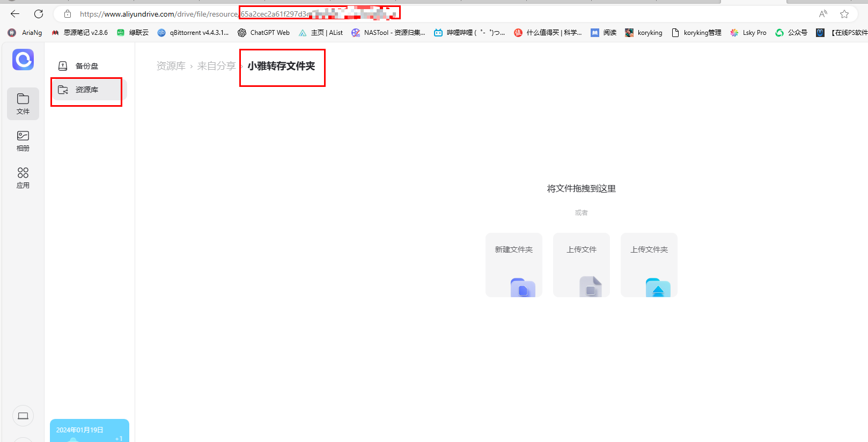Bookmark this page with the star icon
The height and width of the screenshot is (442, 868).
point(844,14)
